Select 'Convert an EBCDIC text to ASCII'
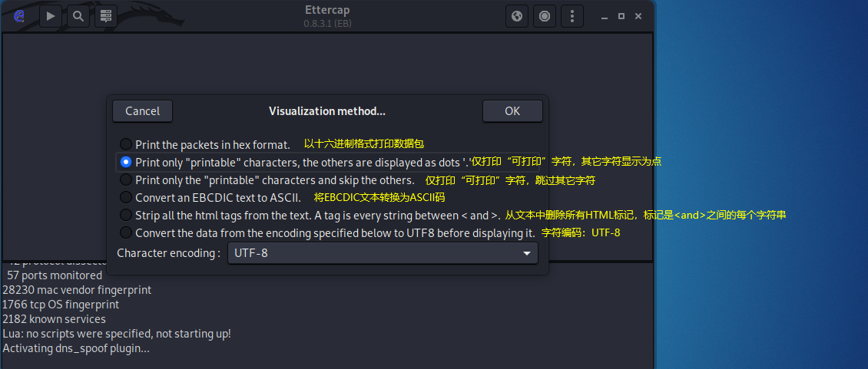This screenshot has height=369, width=868. 210,197
